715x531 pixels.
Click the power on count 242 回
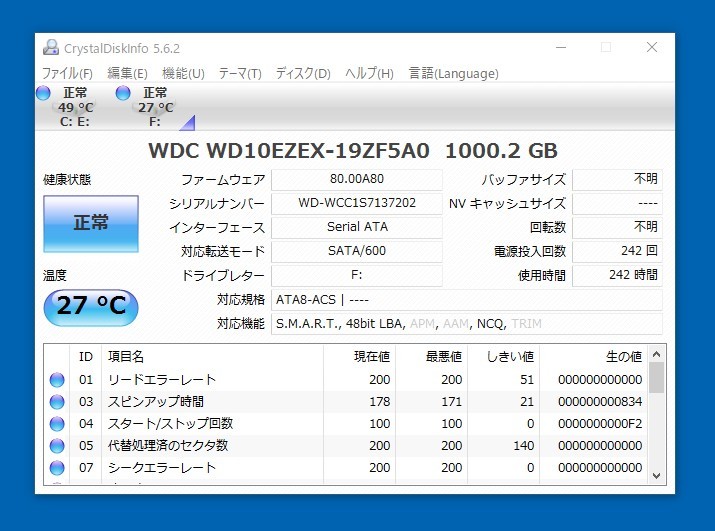617,251
